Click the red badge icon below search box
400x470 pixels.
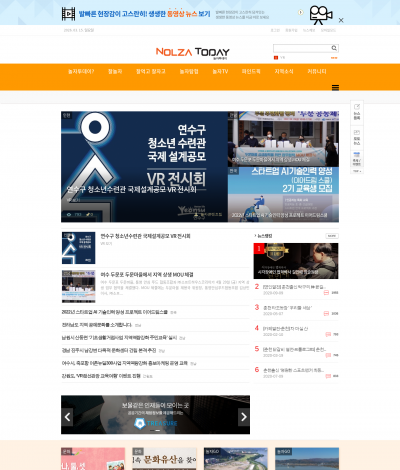276,58
